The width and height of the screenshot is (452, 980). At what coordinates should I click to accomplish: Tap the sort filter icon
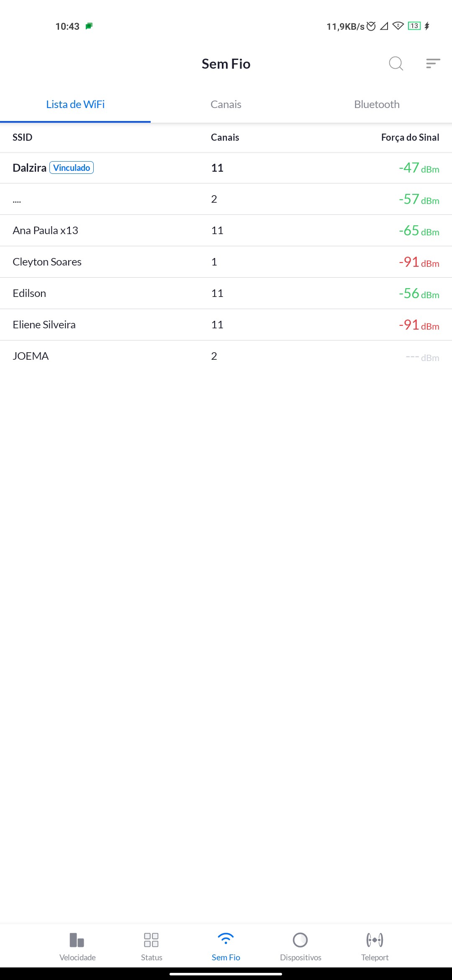click(x=433, y=64)
